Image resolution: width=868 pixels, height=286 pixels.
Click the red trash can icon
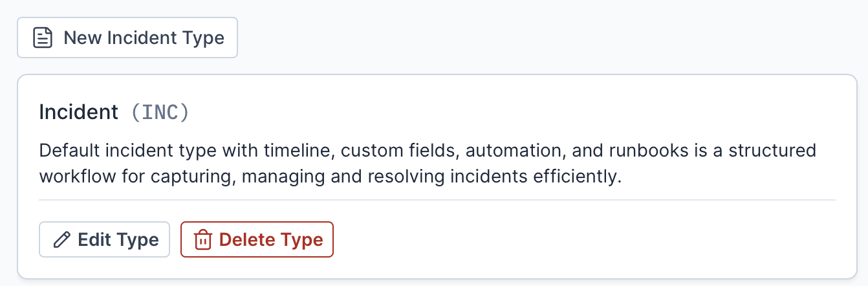pos(203,240)
